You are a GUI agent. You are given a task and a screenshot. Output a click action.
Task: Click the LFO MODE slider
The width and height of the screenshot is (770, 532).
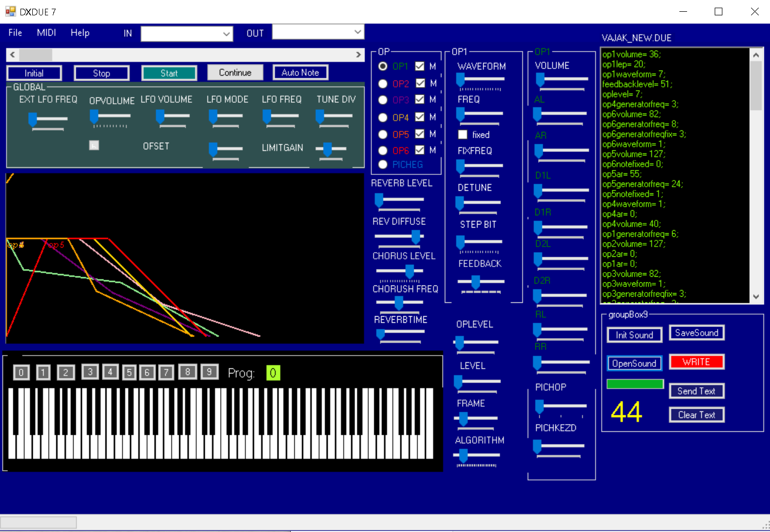[x=226, y=118]
